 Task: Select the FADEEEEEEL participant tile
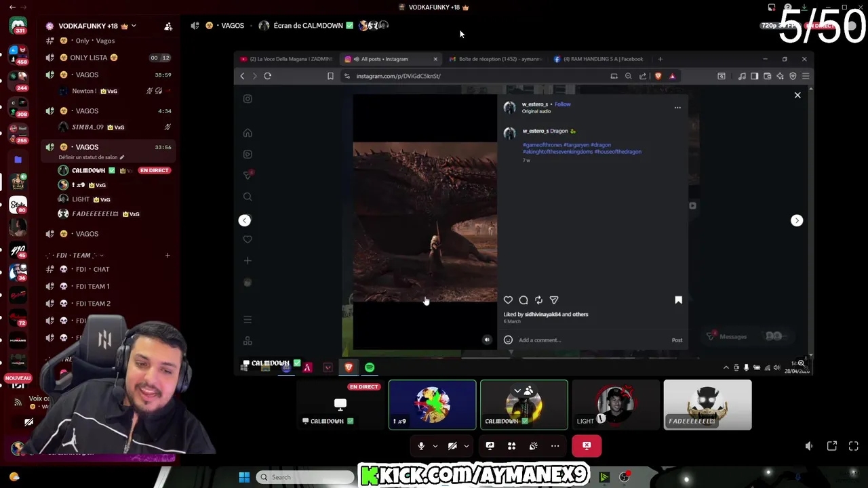707,405
